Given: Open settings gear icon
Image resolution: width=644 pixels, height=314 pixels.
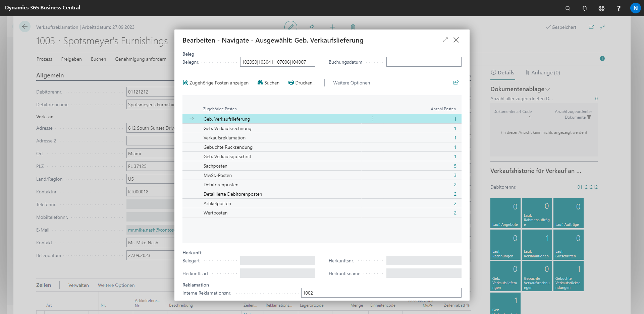Looking at the screenshot, I should 601,8.
